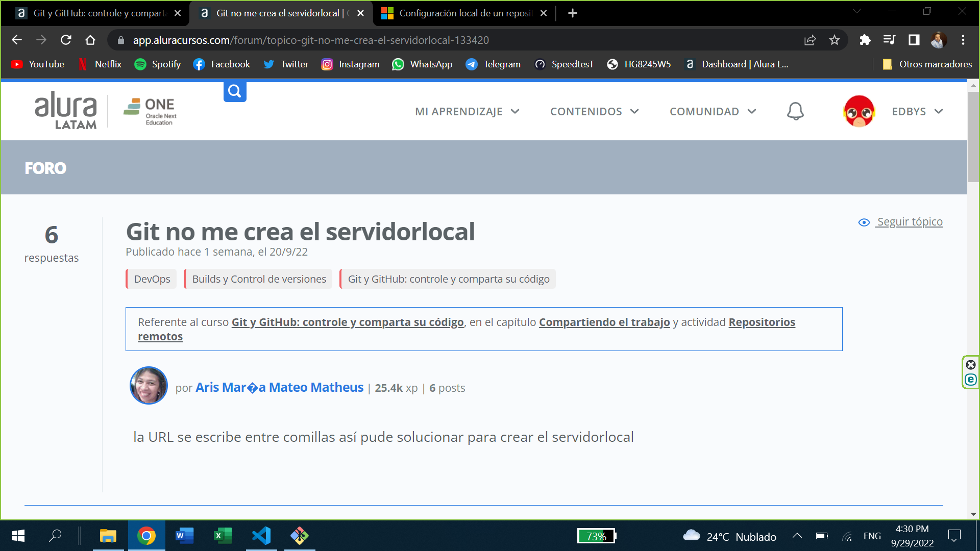Select the Foro menu section

pyautogui.click(x=45, y=168)
